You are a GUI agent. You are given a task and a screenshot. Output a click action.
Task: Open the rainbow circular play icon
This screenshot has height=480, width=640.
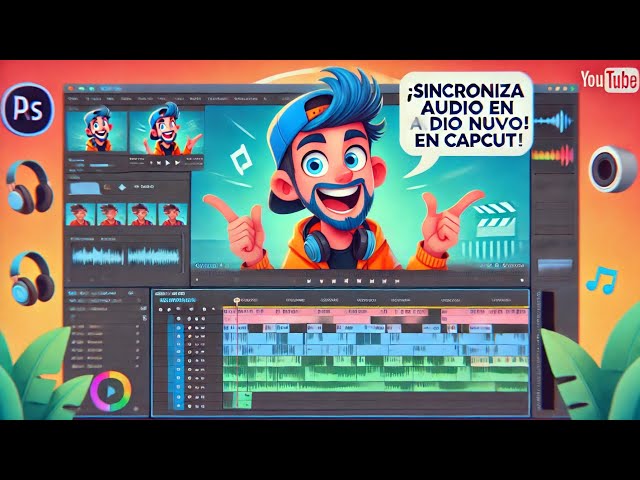[x=111, y=391]
